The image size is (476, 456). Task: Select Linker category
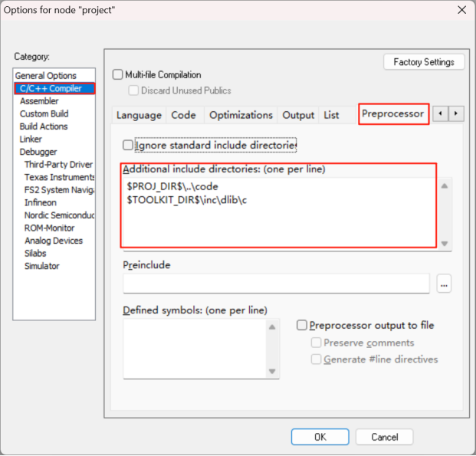point(31,139)
